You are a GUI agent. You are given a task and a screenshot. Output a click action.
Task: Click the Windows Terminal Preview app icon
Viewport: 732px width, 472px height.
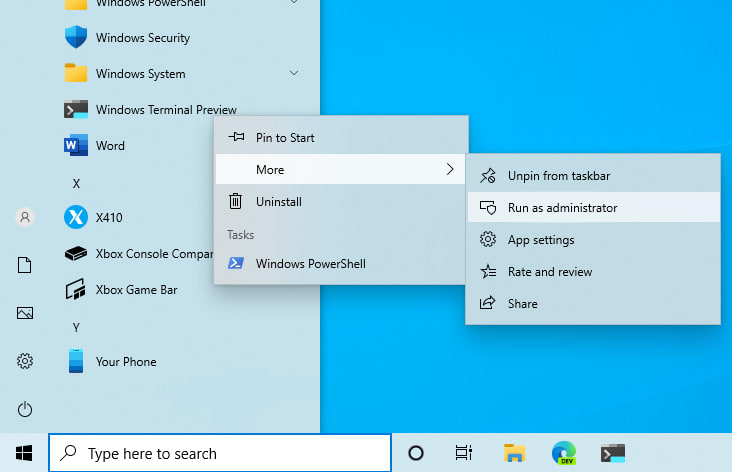[76, 110]
